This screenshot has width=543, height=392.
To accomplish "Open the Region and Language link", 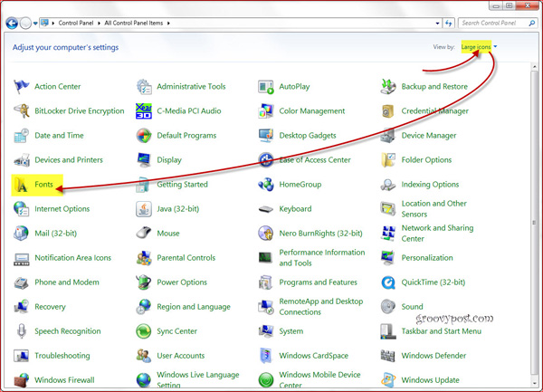I will click(194, 307).
